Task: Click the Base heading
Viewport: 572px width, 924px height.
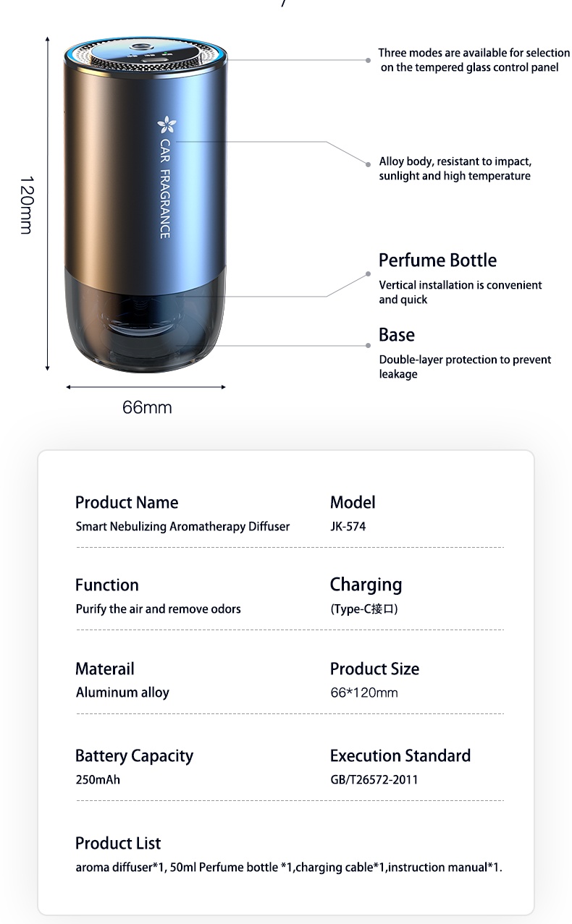Action: click(397, 335)
